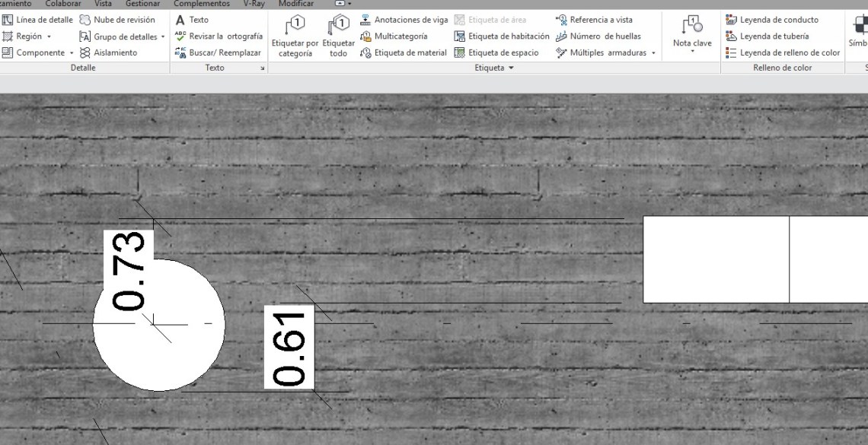This screenshot has height=445, width=868.
Task: Switch to the V-Ray tab
Action: coord(254,4)
